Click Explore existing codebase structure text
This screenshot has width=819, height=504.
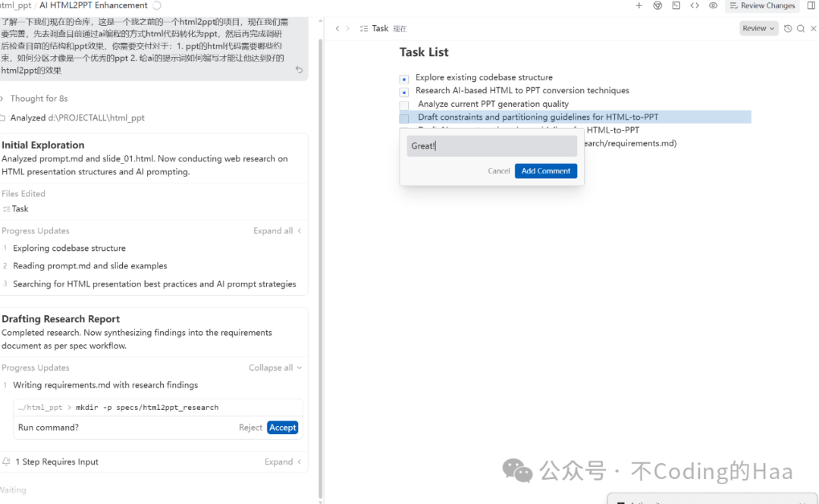pyautogui.click(x=484, y=77)
